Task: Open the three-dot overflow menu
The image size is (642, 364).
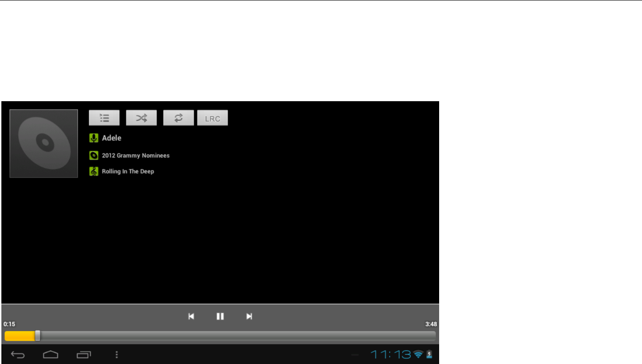Action: [x=117, y=354]
